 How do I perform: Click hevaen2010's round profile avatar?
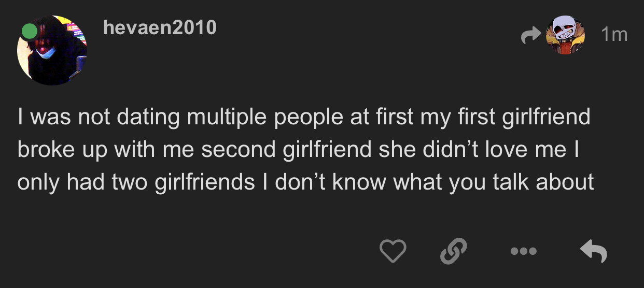click(x=52, y=51)
